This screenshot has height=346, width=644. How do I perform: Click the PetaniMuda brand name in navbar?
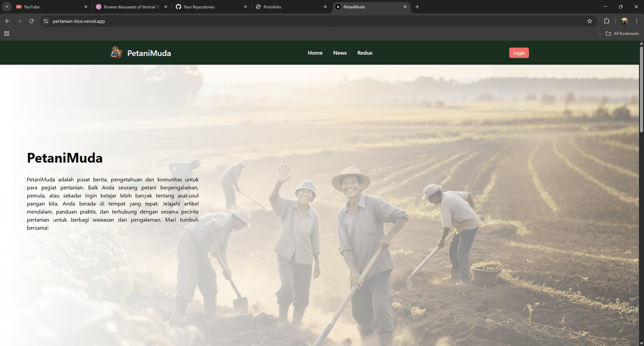point(149,53)
